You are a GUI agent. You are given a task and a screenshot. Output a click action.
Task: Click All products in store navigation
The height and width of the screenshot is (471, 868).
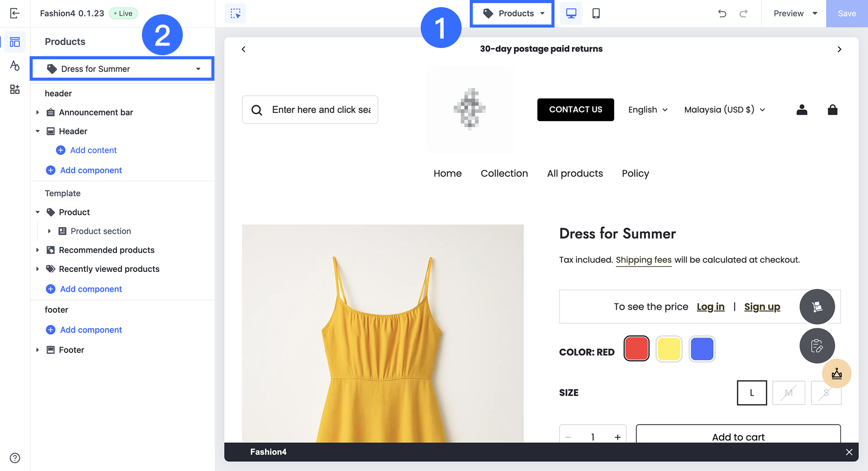click(x=574, y=173)
